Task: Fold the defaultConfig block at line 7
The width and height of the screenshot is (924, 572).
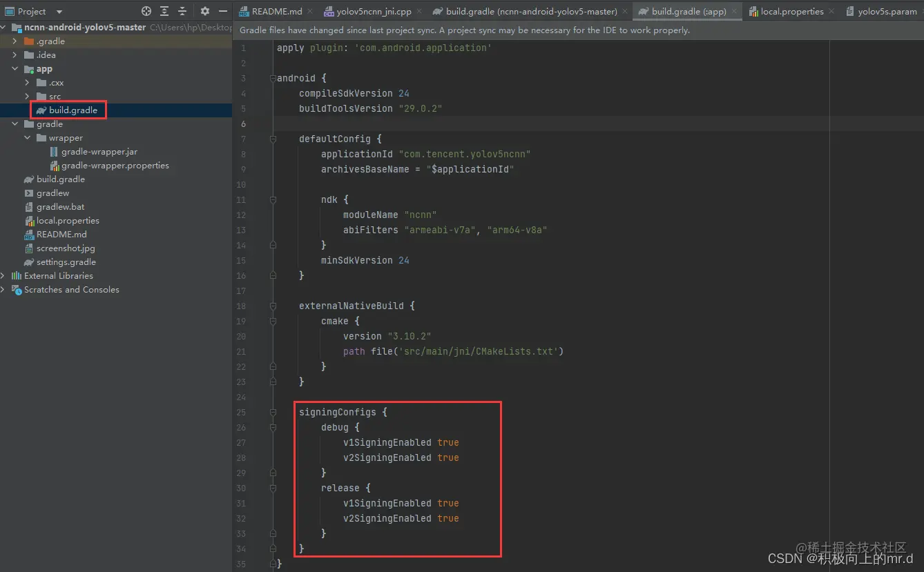Action: click(x=273, y=139)
